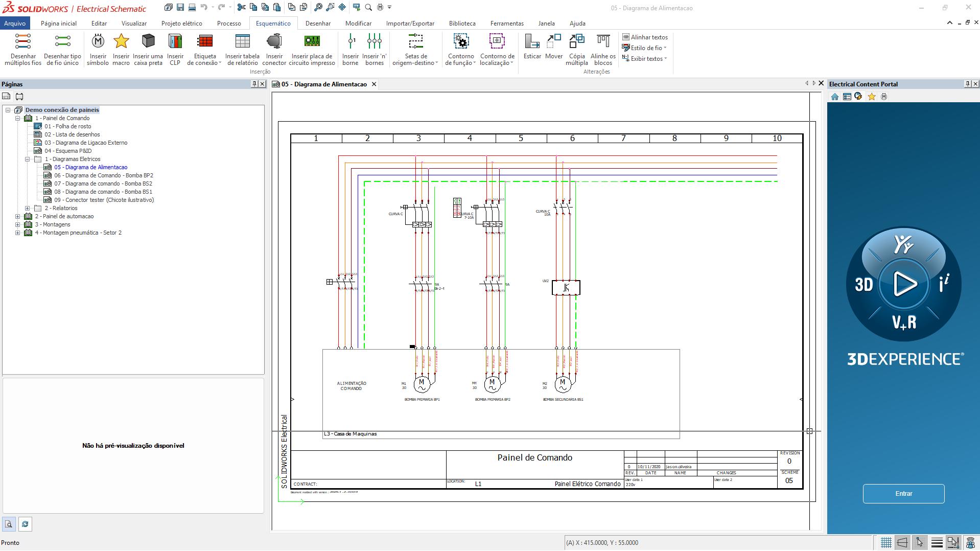
Task: Pin the Páginas panel
Action: 254,84
